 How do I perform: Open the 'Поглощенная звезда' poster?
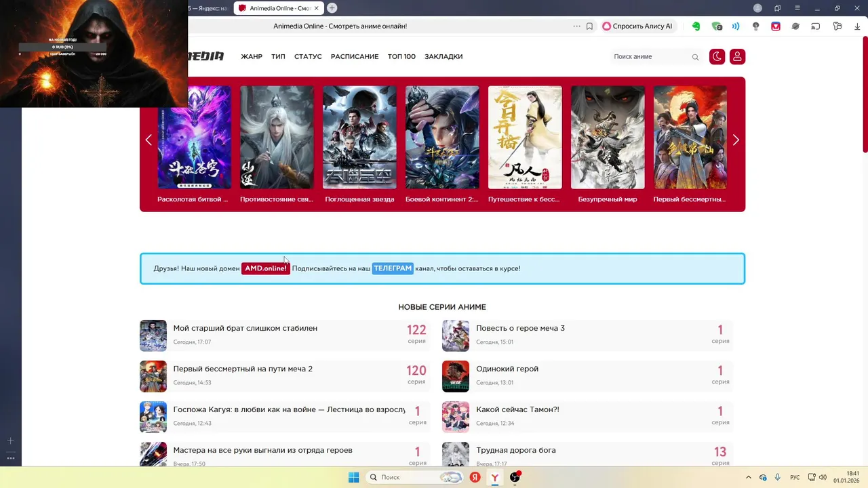359,138
